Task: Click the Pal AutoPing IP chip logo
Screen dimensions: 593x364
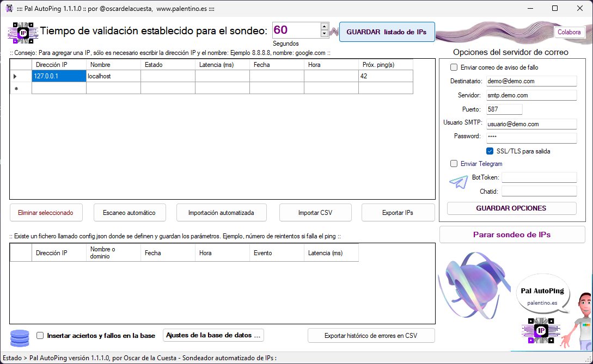Action: 23,33
